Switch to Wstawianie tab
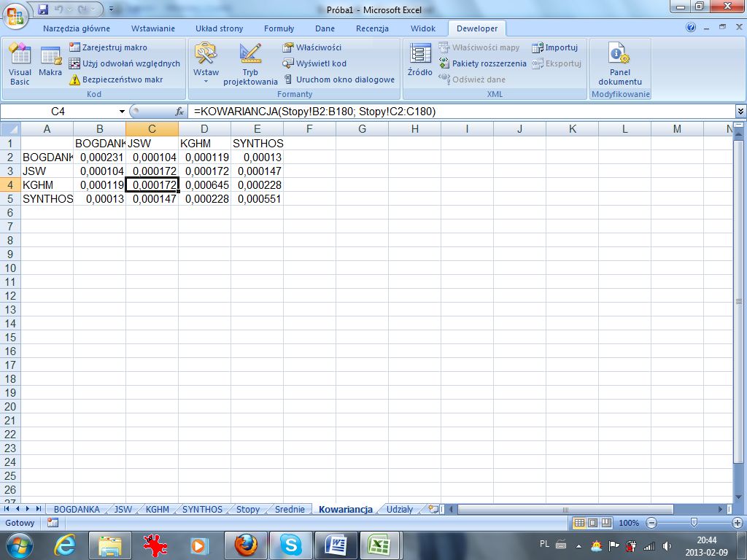 pos(153,28)
